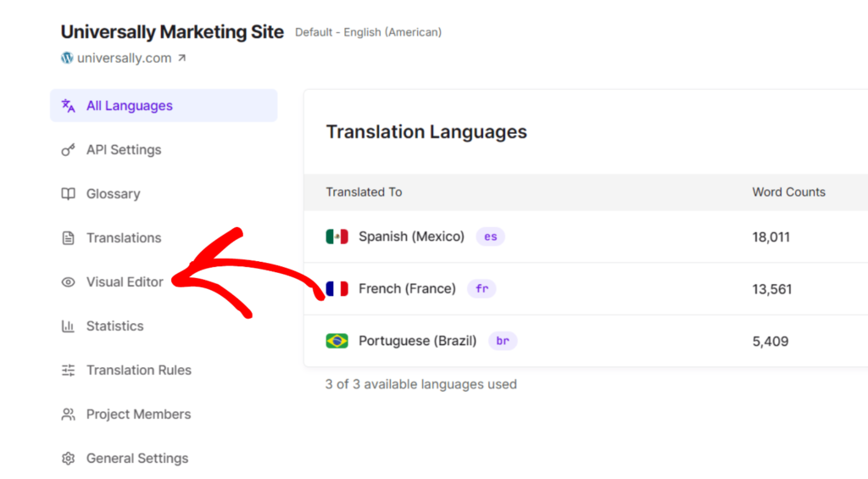Click the Mexico flag icon
The image size is (868, 479).
tap(337, 237)
